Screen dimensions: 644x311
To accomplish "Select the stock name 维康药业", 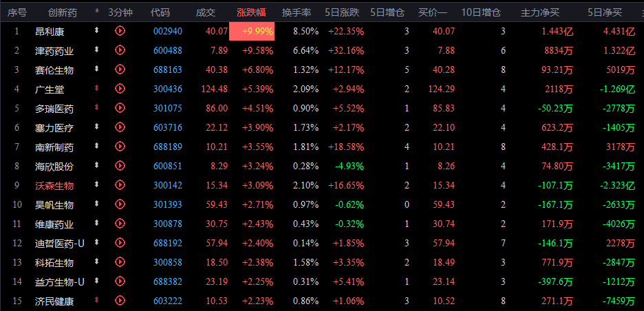I will point(54,224).
